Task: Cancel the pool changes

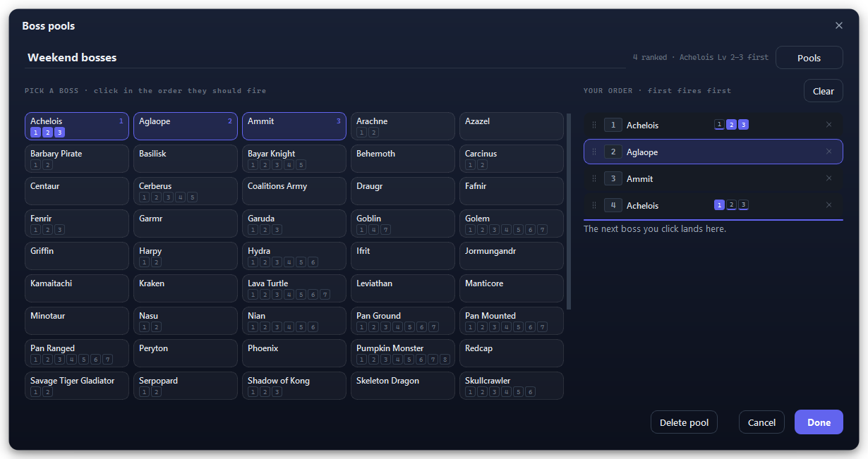Action: (761, 422)
